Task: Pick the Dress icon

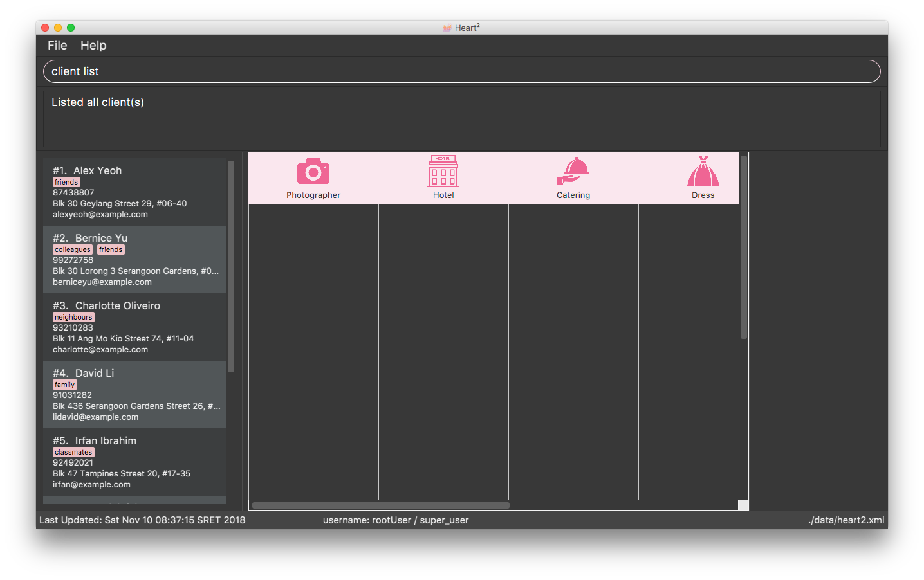Action: click(x=703, y=171)
